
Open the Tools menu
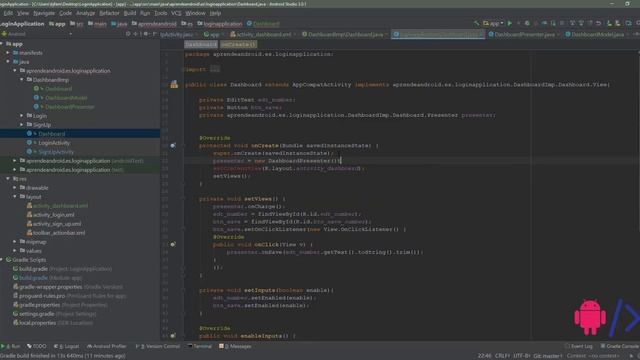coord(160,13)
